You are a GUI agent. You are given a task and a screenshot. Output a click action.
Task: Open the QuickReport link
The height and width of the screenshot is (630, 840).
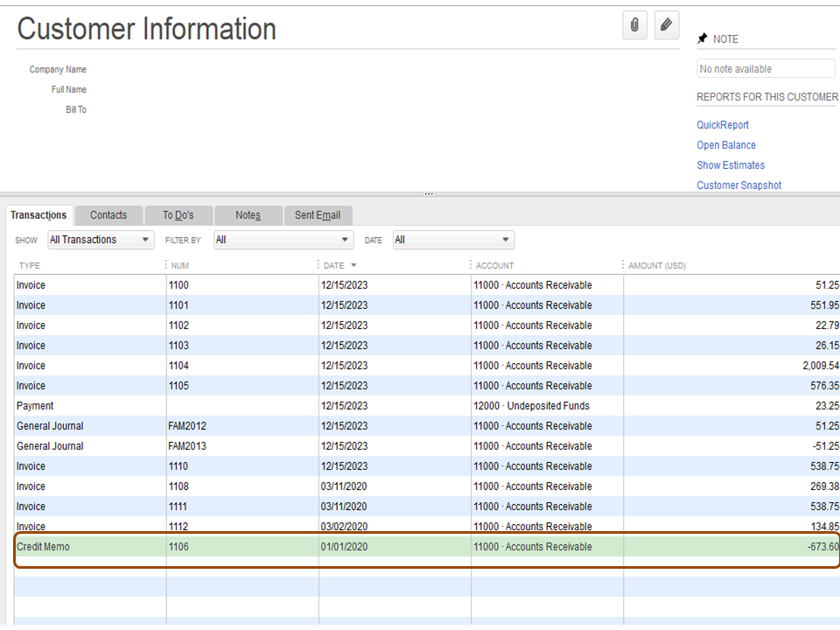tap(723, 125)
